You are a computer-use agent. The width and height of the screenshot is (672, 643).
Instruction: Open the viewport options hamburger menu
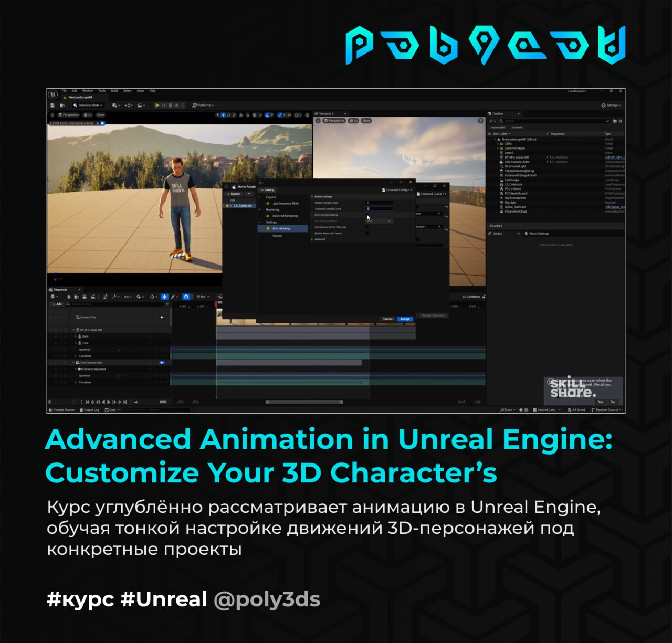click(52, 115)
